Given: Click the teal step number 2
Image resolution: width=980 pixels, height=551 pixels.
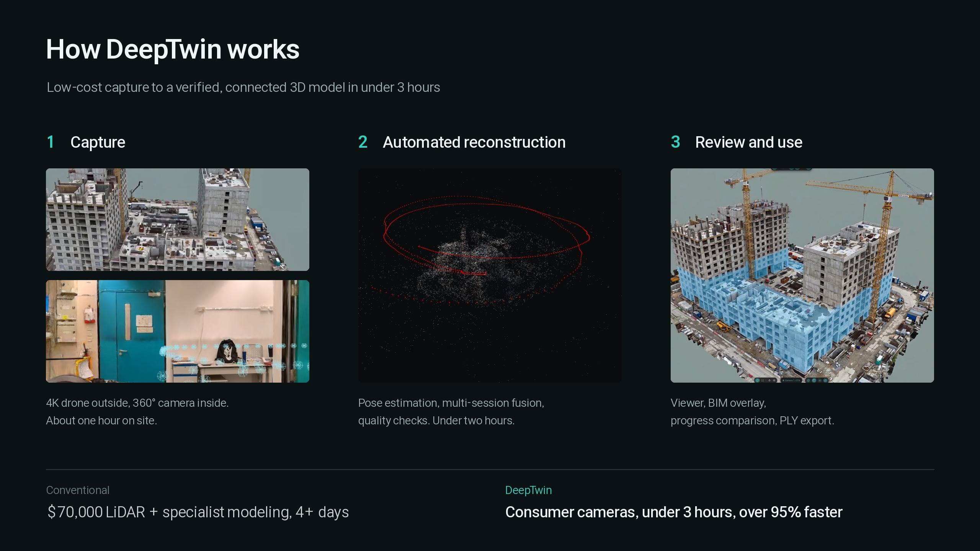Looking at the screenshot, I should point(363,142).
